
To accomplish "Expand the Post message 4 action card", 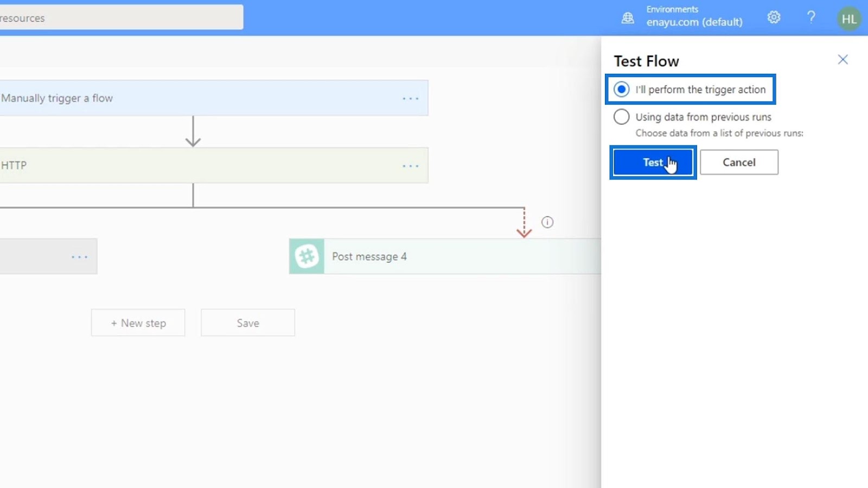I will pyautogui.click(x=445, y=256).
